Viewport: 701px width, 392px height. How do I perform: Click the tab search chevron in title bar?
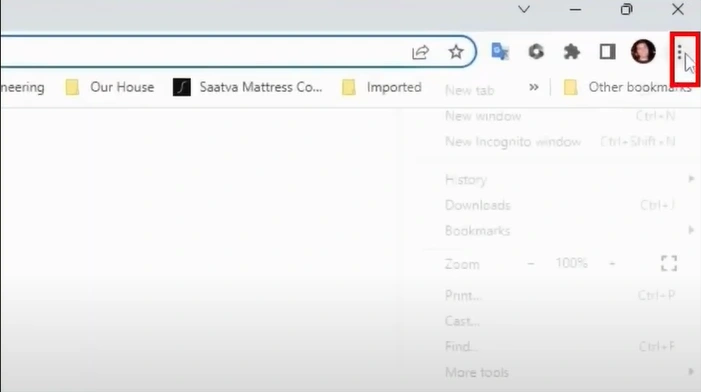pos(524,9)
